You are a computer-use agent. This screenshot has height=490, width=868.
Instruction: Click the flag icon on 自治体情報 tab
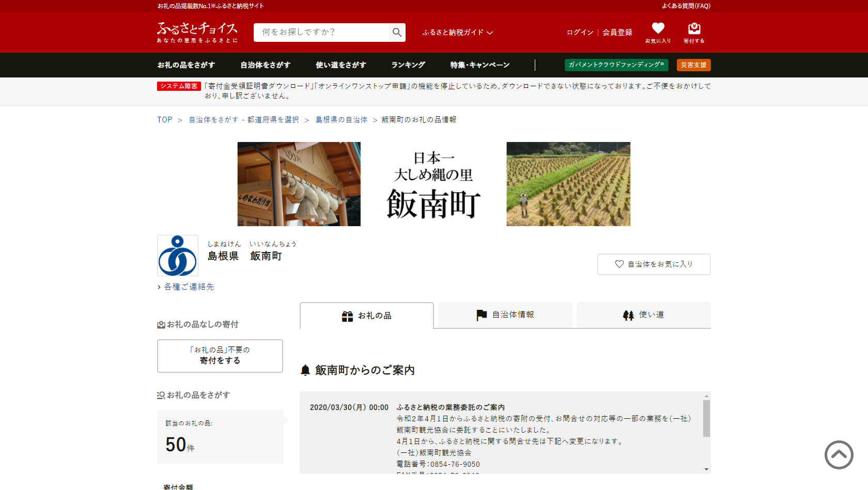point(482,315)
